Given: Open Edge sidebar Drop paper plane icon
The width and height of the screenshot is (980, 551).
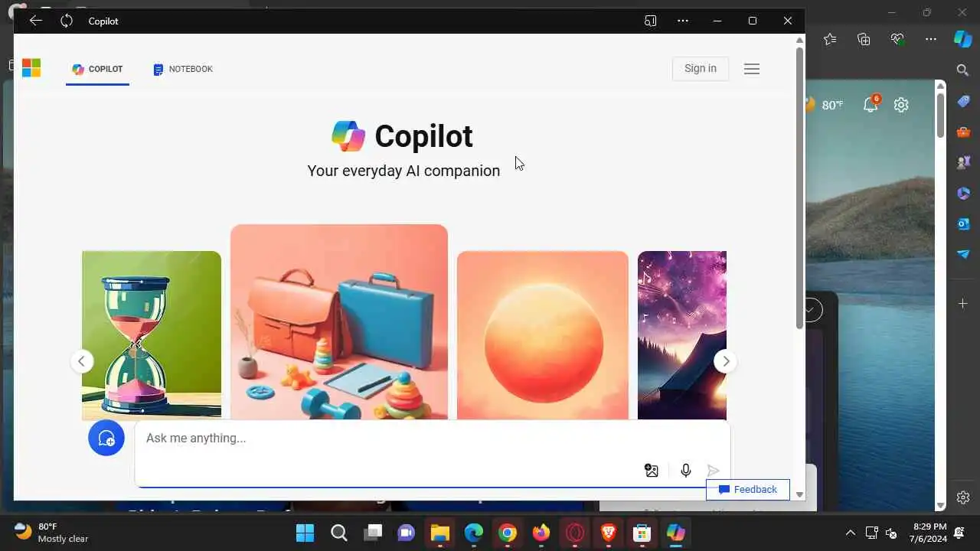Looking at the screenshot, I should [963, 254].
